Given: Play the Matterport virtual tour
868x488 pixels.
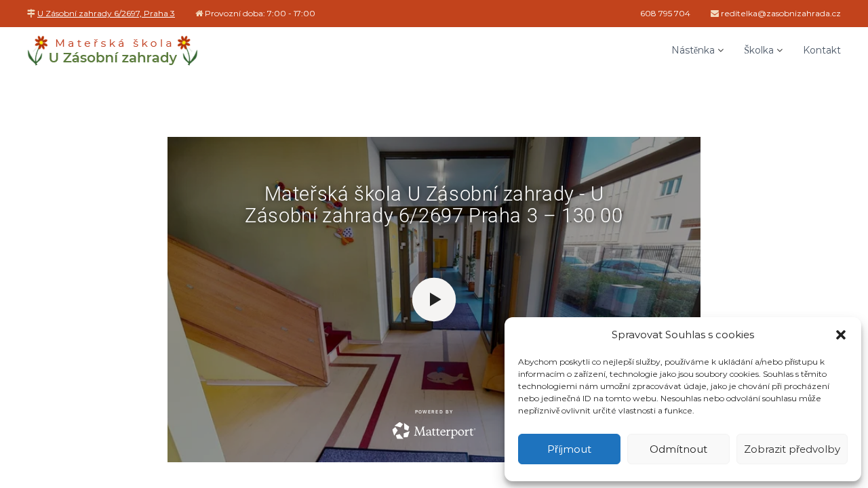Looking at the screenshot, I should 434,300.
